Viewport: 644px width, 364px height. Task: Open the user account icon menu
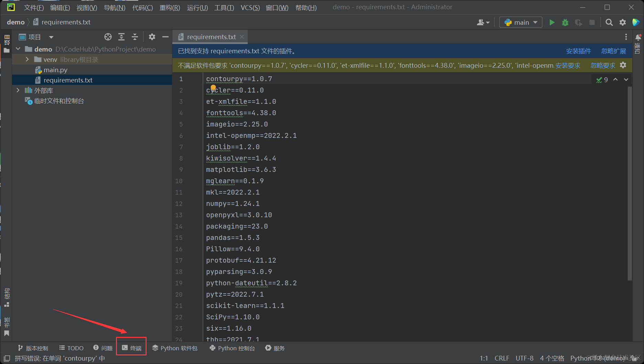click(483, 22)
